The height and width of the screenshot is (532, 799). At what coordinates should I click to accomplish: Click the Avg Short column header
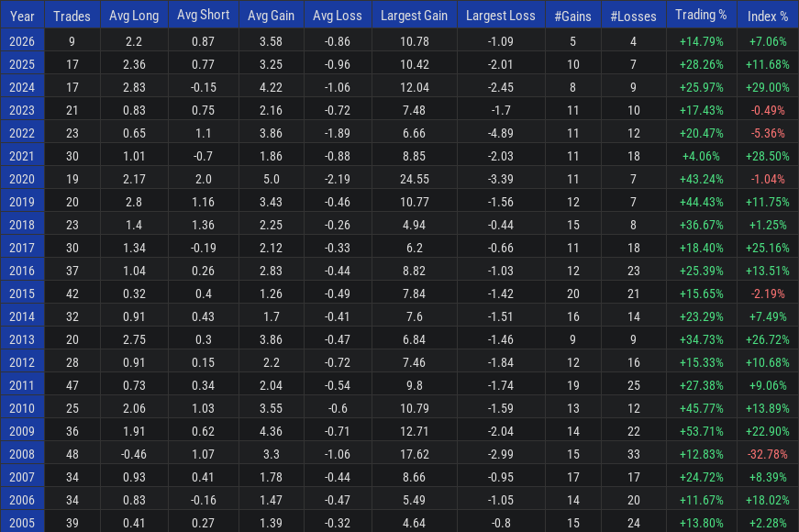pos(204,15)
